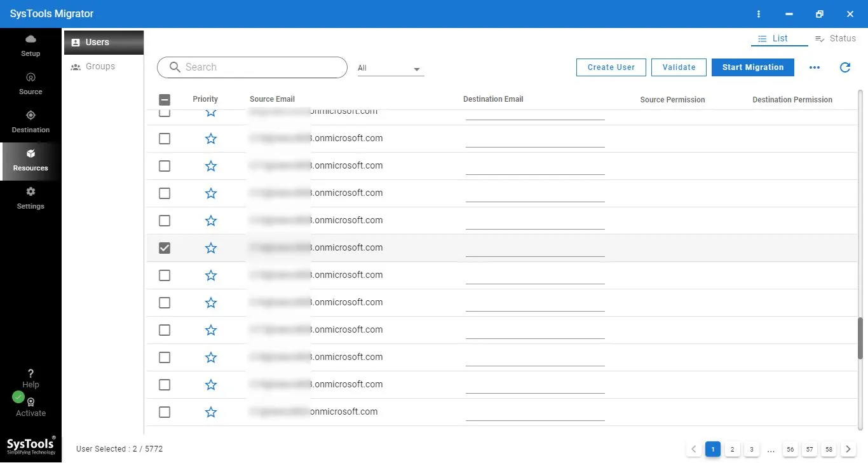This screenshot has width=868, height=463.
Task: Select current page 1 button
Action: [x=713, y=450]
